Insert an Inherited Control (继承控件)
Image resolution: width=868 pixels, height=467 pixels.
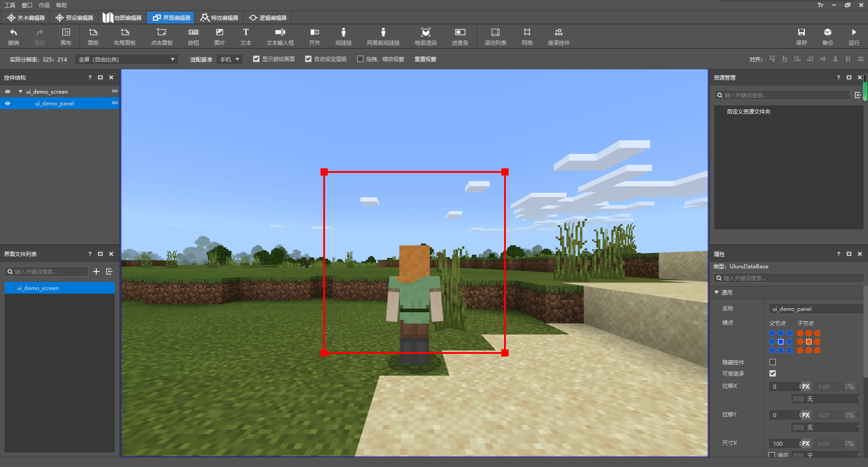pyautogui.click(x=559, y=37)
